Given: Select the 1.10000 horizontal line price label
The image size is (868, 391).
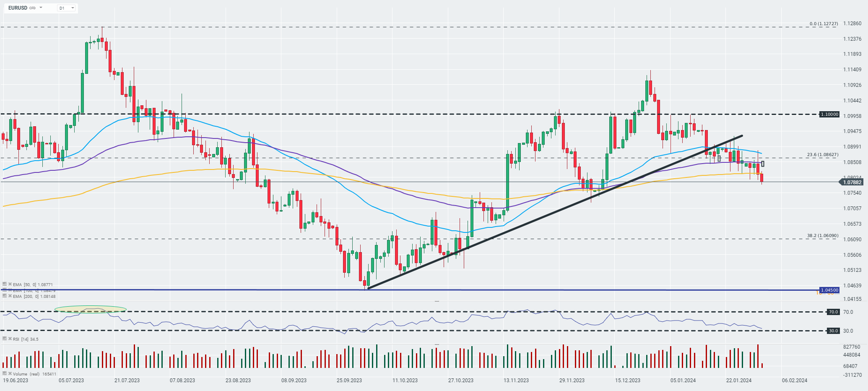Looking at the screenshot, I should pyautogui.click(x=829, y=114).
